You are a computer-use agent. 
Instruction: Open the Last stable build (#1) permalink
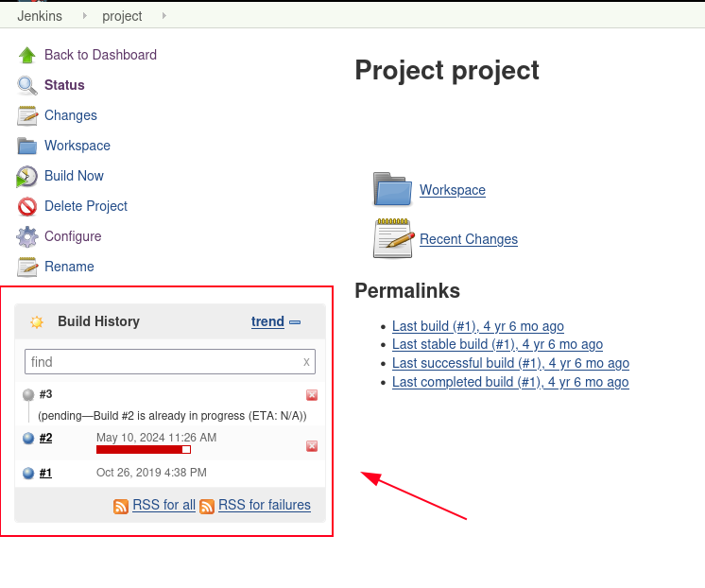497,344
